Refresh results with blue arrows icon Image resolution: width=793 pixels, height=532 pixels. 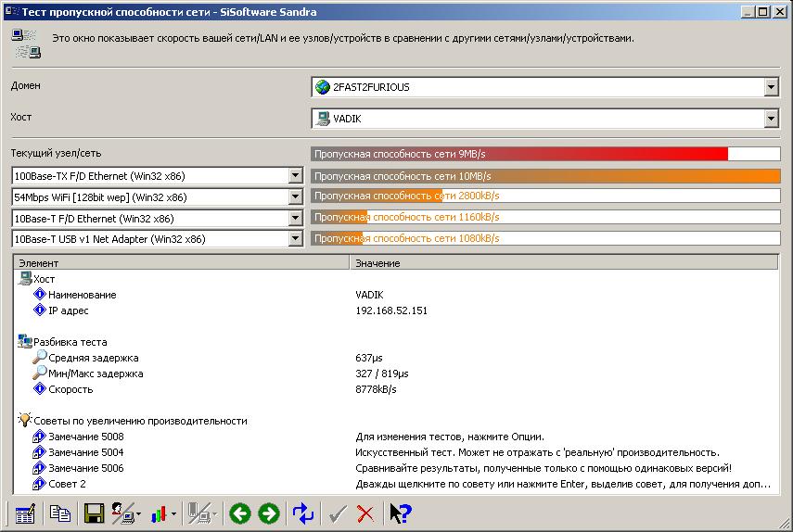303,513
